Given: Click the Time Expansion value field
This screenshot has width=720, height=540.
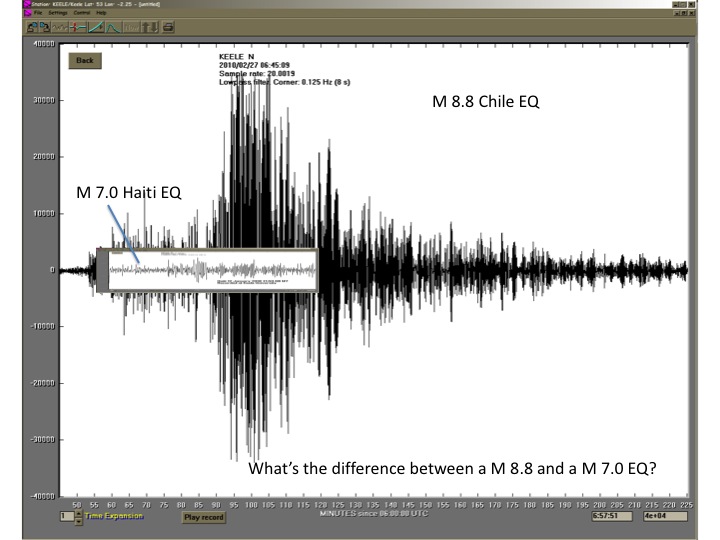Looking at the screenshot, I should tap(67, 516).
